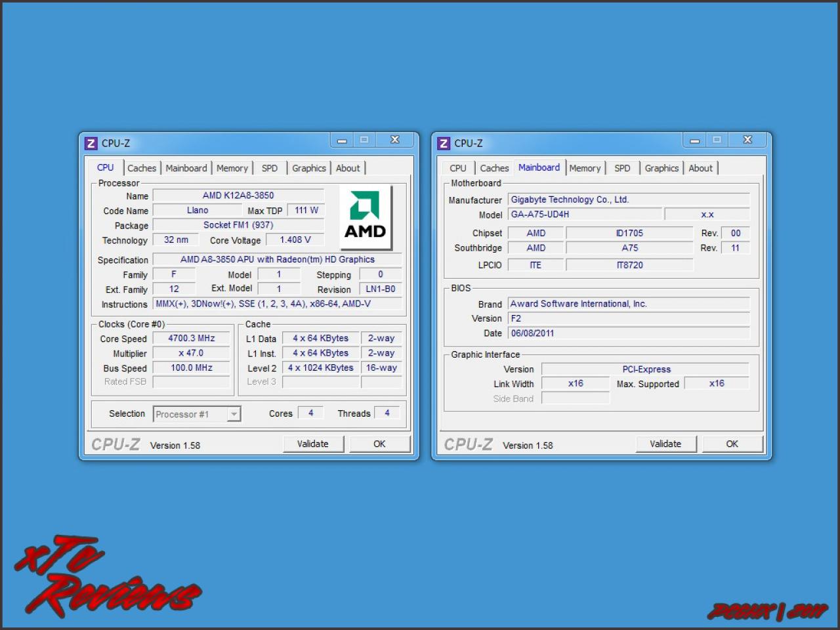Viewport: 840px width, 630px height.
Task: Open the Processor #1 selection dropdown
Action: (x=198, y=414)
